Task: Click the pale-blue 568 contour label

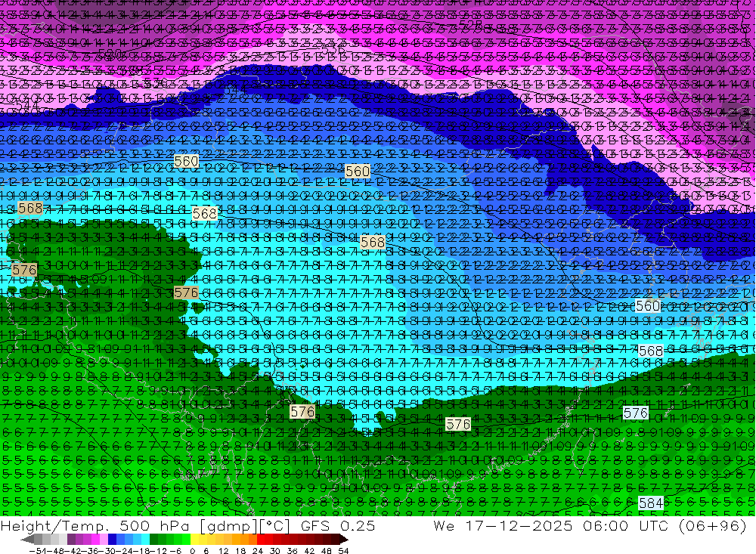Action: click(650, 351)
